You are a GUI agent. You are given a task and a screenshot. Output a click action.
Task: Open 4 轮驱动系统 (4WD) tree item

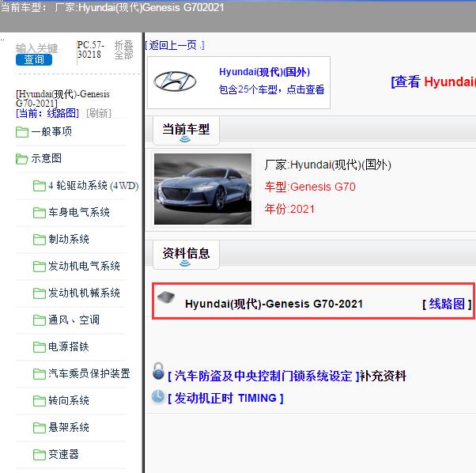click(x=93, y=186)
